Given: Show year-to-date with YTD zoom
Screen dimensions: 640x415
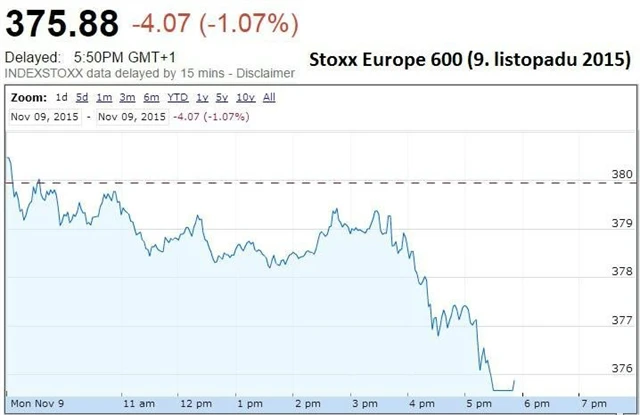Looking at the screenshot, I should pyautogui.click(x=178, y=98).
